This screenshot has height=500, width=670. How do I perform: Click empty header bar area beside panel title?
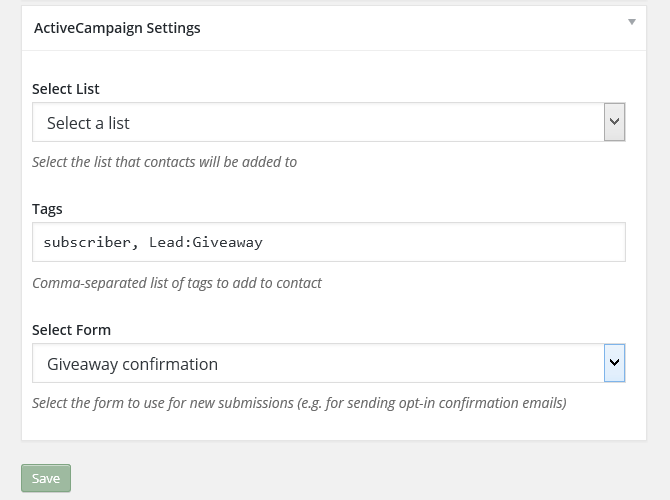point(400,28)
